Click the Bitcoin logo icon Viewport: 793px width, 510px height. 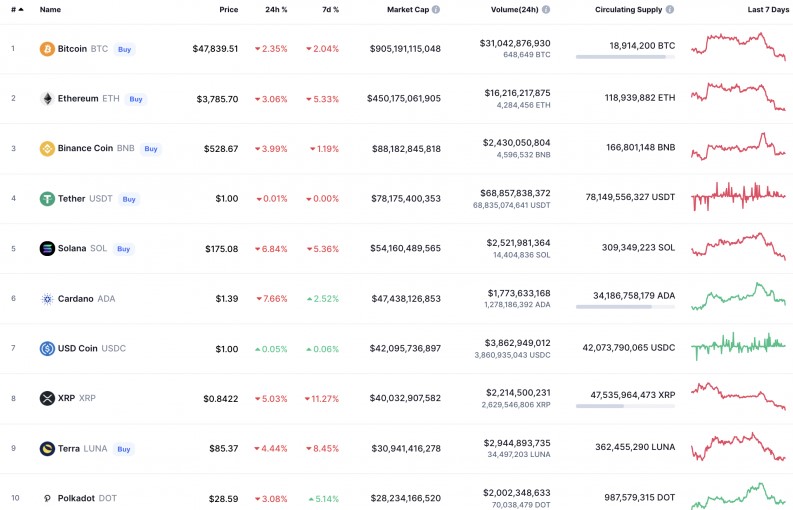(x=47, y=49)
